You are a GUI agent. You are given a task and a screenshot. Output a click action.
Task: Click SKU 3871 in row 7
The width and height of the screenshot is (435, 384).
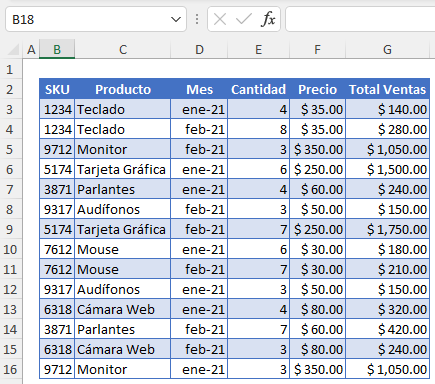[x=57, y=189]
